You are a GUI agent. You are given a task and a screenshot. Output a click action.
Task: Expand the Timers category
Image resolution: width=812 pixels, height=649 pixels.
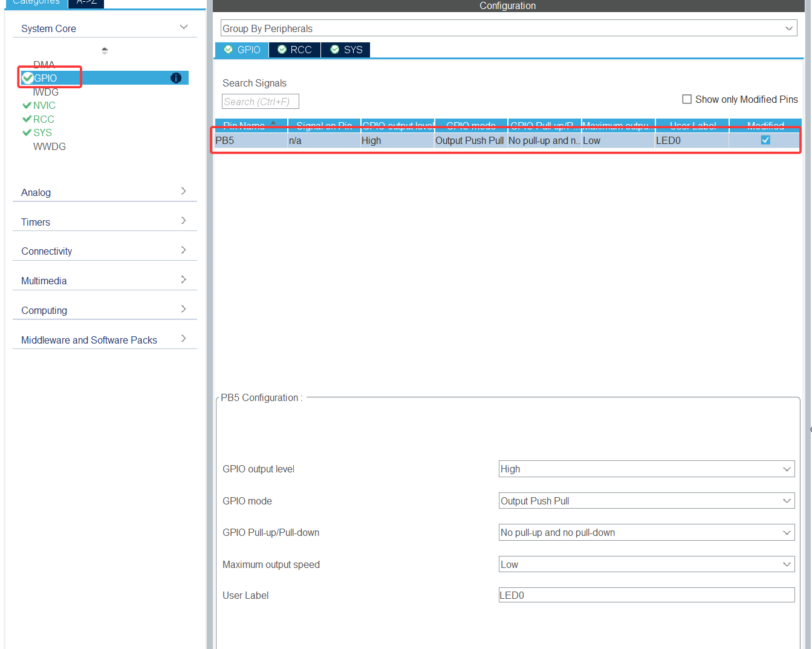click(x=184, y=221)
